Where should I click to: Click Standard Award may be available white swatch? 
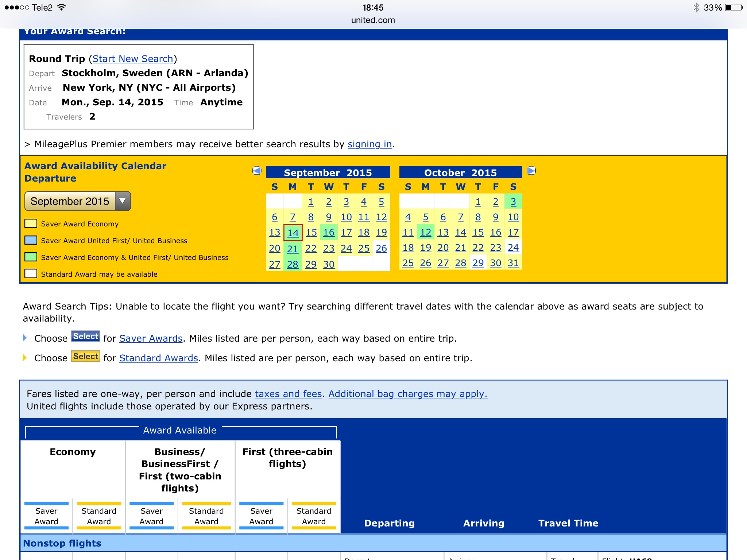[31, 273]
